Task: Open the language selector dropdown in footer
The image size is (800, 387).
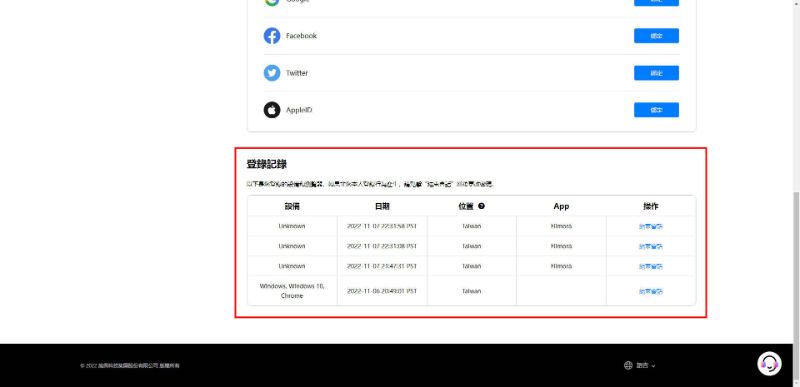Action: [640, 365]
